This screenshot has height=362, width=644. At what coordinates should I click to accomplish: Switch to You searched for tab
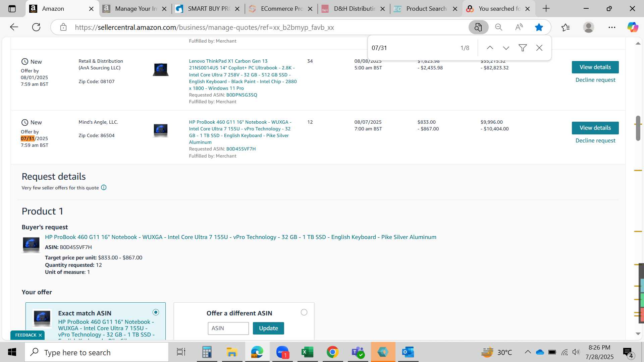click(499, 9)
